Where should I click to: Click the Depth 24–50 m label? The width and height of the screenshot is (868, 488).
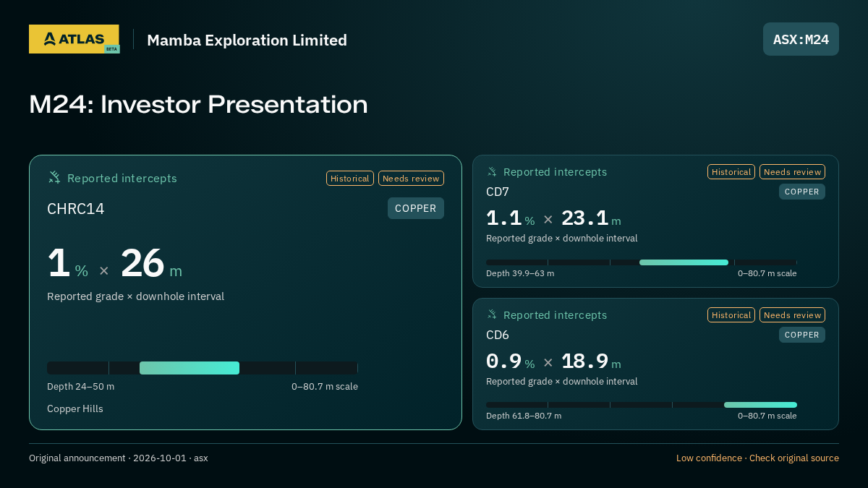[x=81, y=386]
